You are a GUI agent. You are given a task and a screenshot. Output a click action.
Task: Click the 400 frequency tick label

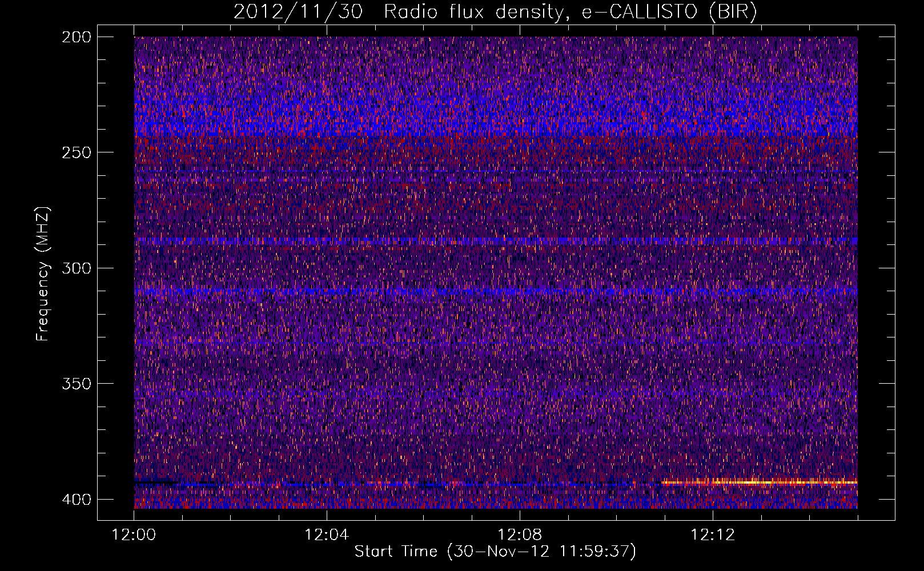(x=76, y=499)
